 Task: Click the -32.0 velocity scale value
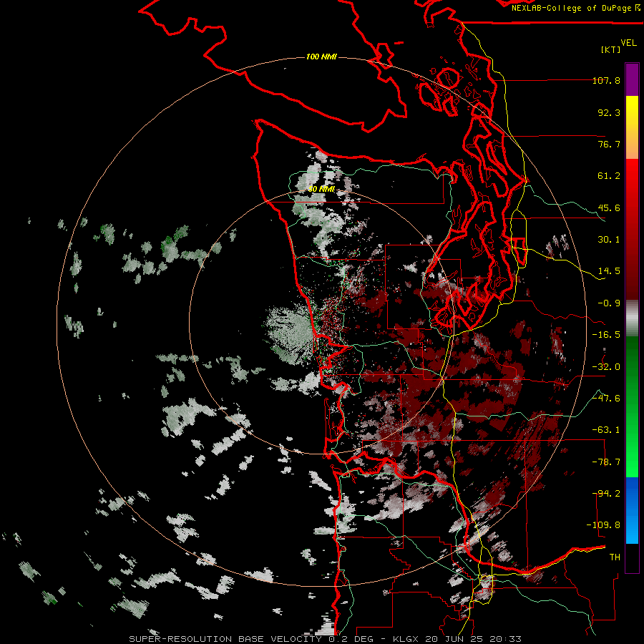606,367
